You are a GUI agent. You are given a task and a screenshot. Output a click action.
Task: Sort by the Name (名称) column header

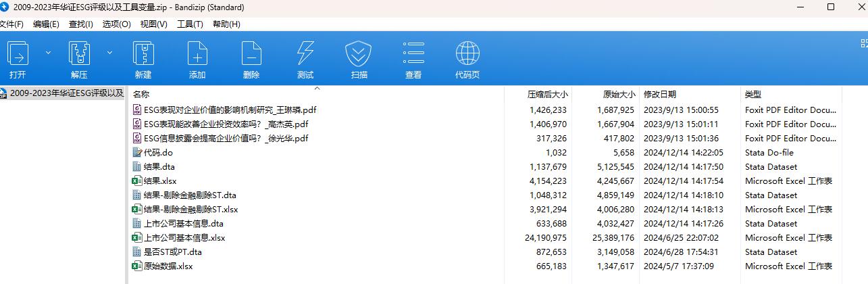[141, 95]
